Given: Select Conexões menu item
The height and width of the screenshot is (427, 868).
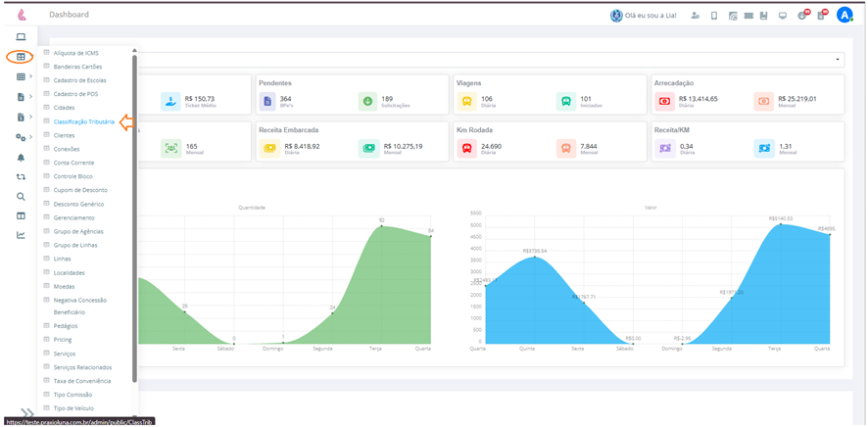Looking at the screenshot, I should 67,149.
